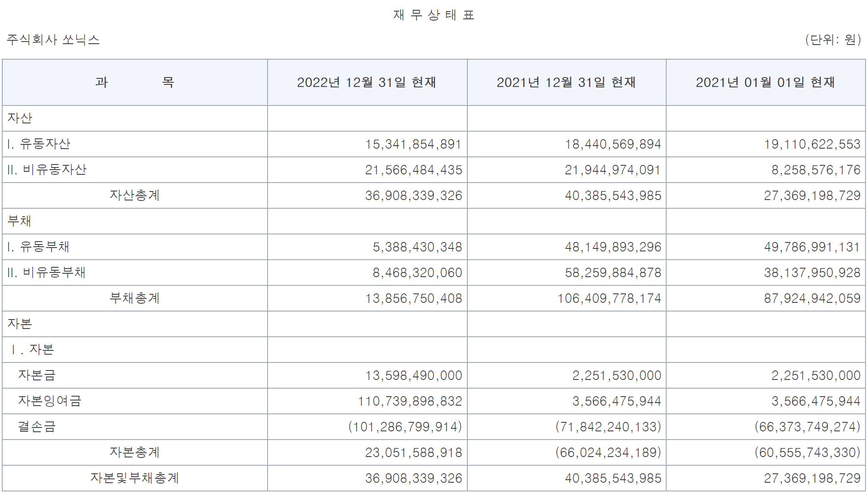Click value (101,286,799,914)
The width and height of the screenshot is (868, 502).
[x=405, y=427]
